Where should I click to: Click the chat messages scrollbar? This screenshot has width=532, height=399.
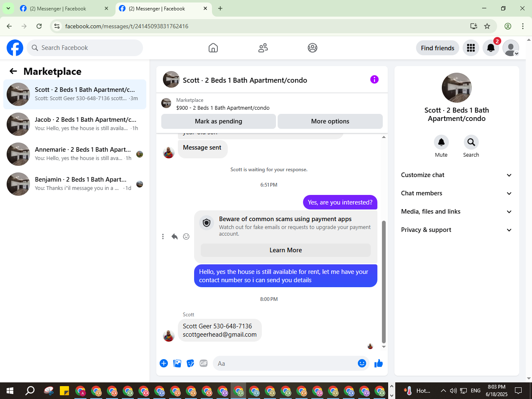384,282
